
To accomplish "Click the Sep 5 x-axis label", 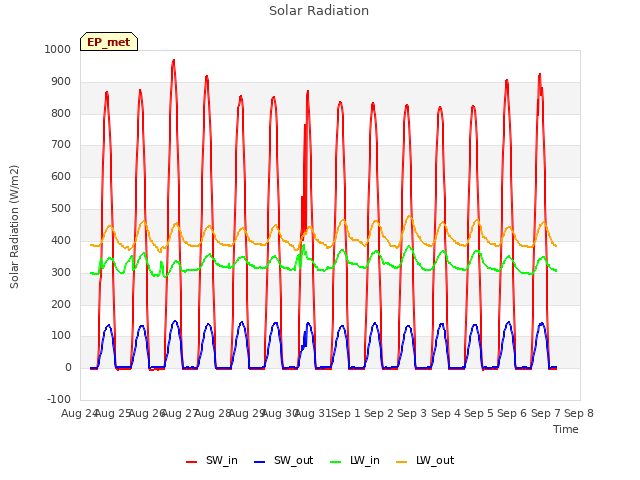I will [x=479, y=413].
